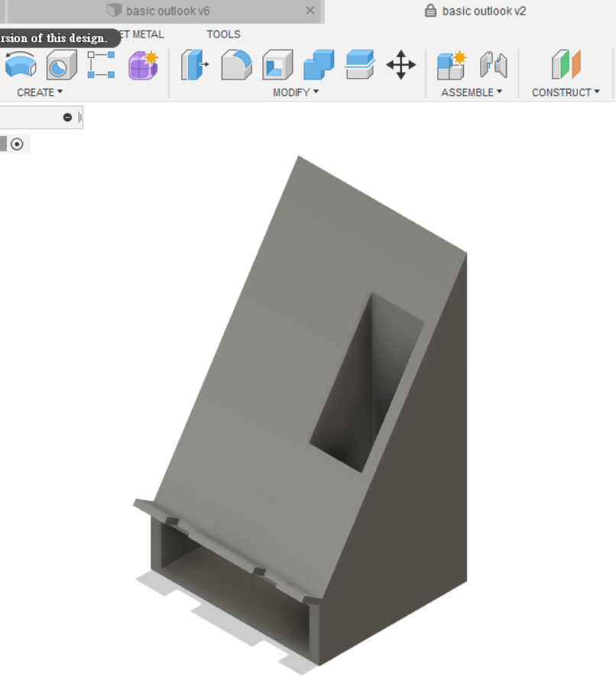Close the basic outlook v6 tab
The width and height of the screenshot is (616, 676).
coord(310,11)
